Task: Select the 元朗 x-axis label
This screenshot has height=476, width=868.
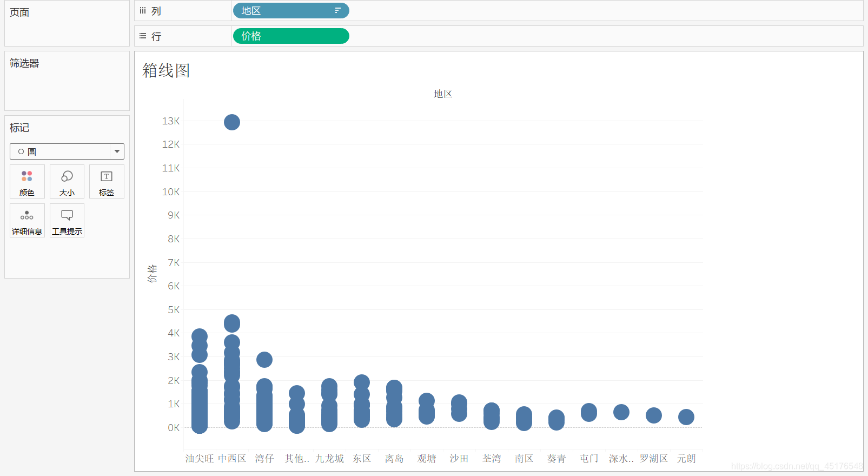Action: [686, 458]
